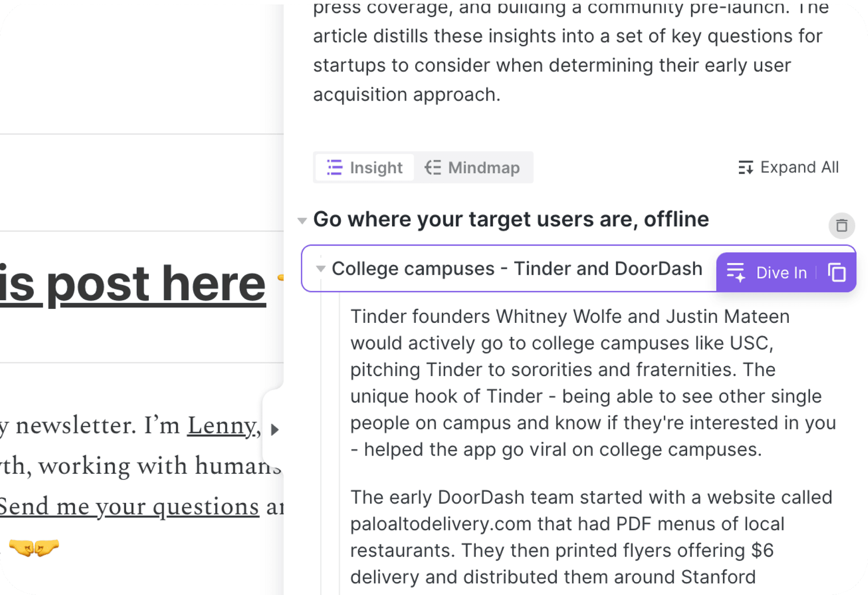
Task: Click the copy icon beside Dive In
Action: click(x=837, y=273)
